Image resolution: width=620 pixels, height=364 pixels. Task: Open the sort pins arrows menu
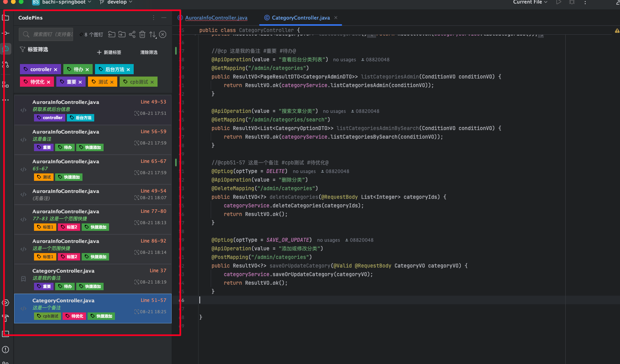(152, 34)
